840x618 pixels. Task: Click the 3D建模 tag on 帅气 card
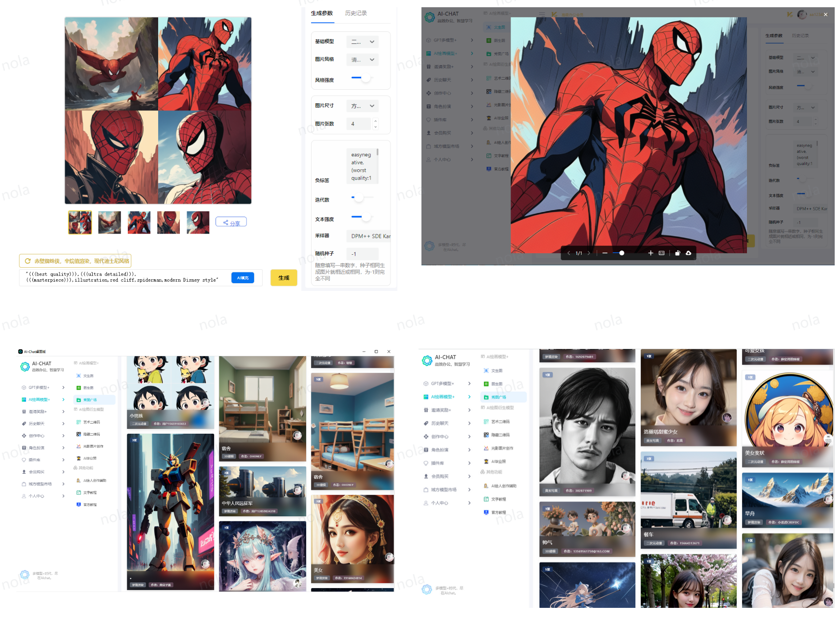click(550, 551)
